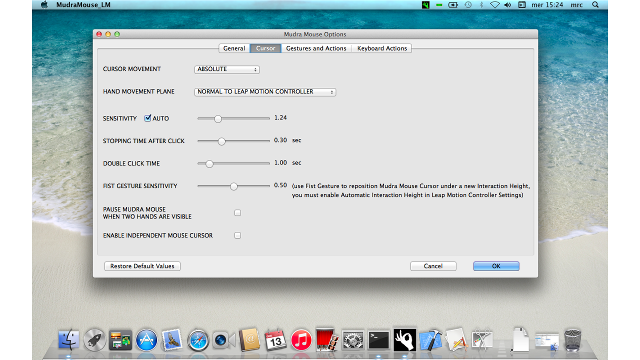Enable Independent Mouse Cursor checkbox
This screenshot has height=360, width=640.
pyautogui.click(x=238, y=236)
